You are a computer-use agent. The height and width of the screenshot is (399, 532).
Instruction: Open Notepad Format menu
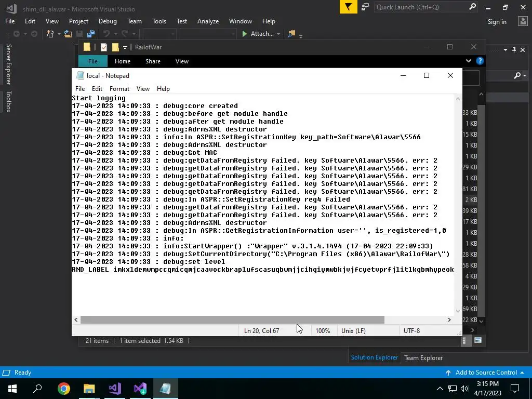(x=119, y=88)
